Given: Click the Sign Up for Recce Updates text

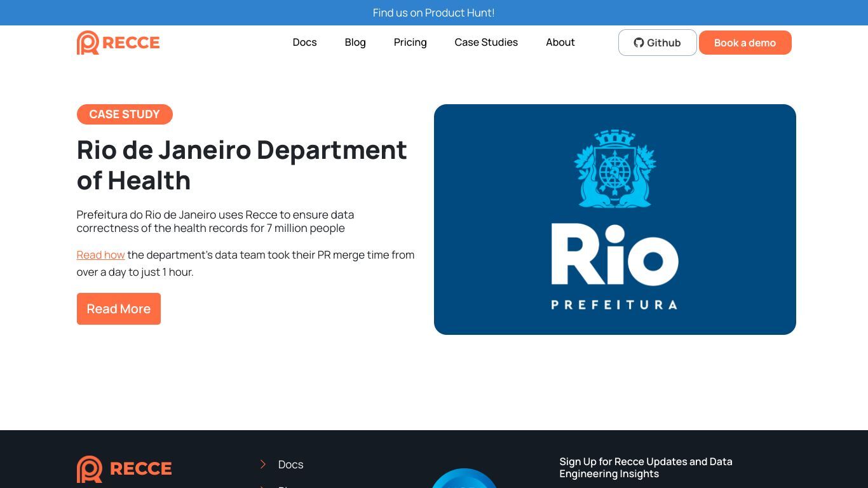Looking at the screenshot, I should [x=646, y=468].
